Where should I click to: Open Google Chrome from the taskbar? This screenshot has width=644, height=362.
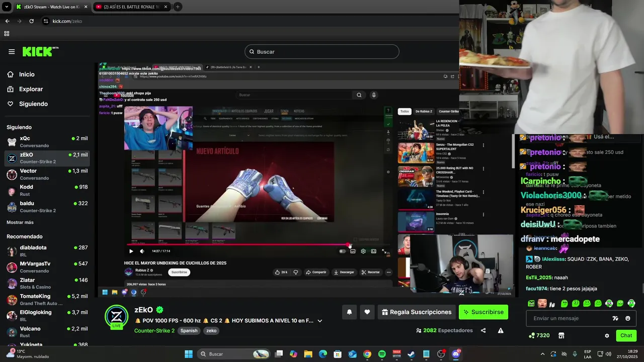click(x=367, y=354)
